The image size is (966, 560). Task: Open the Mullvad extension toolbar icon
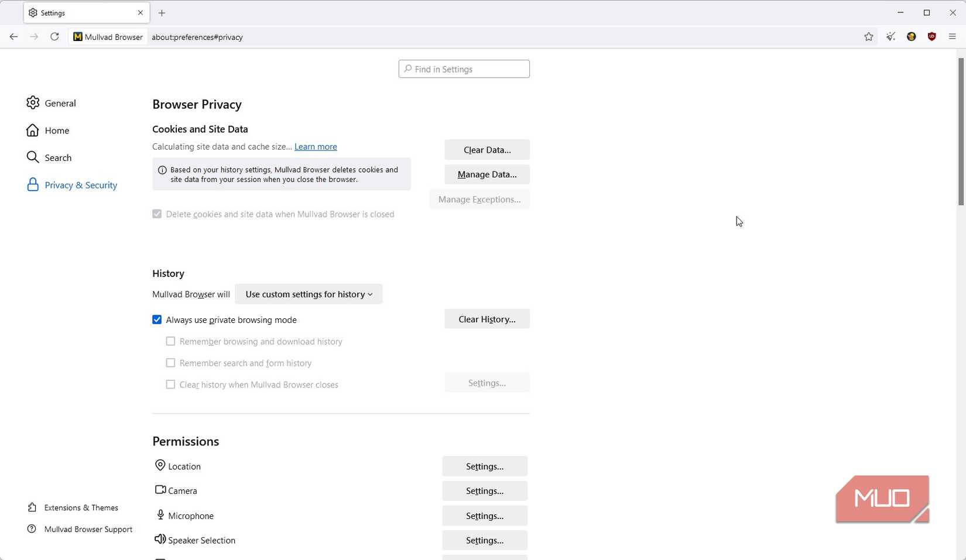(911, 37)
